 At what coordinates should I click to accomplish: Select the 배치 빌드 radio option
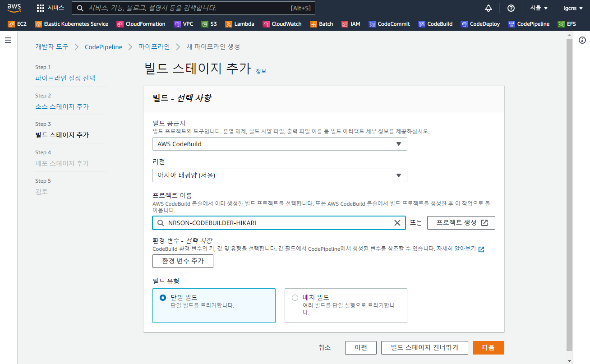pyautogui.click(x=295, y=298)
